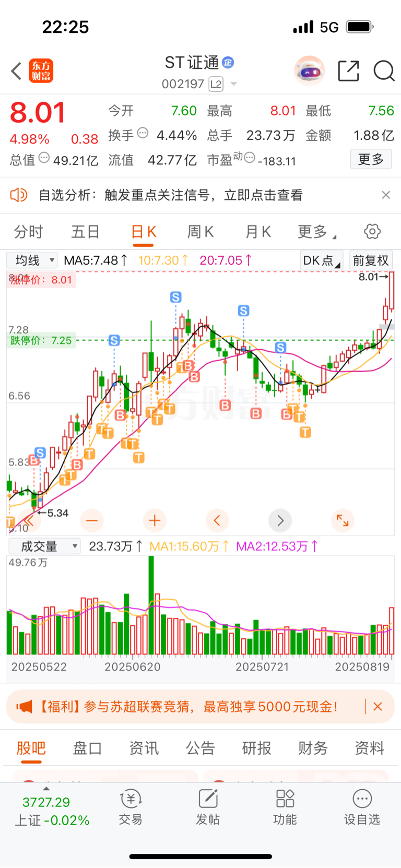Viewport: 401px width, 868px height.
Task: Dismiss the 自选分析 notice
Action: point(386,195)
